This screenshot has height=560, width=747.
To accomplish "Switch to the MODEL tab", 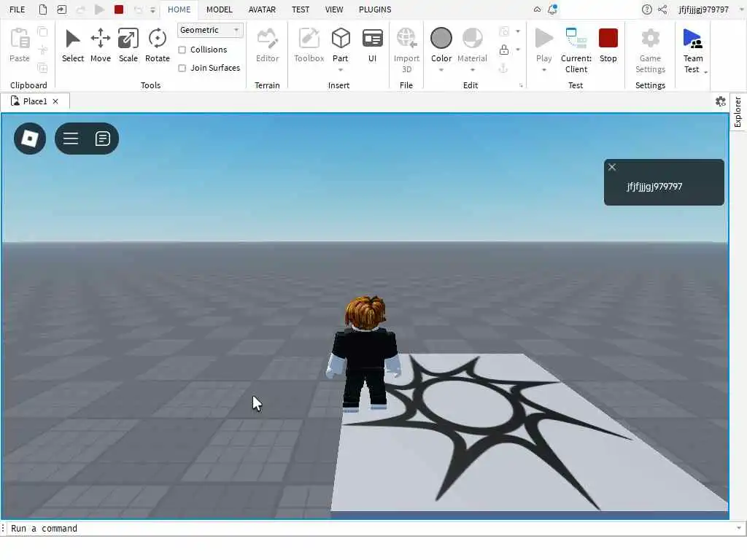I will pos(219,9).
